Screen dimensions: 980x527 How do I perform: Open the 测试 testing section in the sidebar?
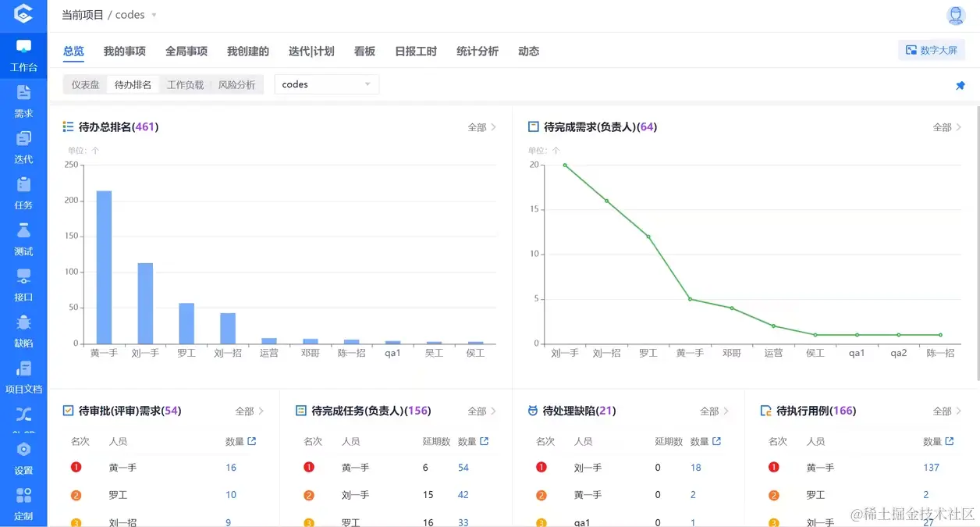pyautogui.click(x=23, y=240)
